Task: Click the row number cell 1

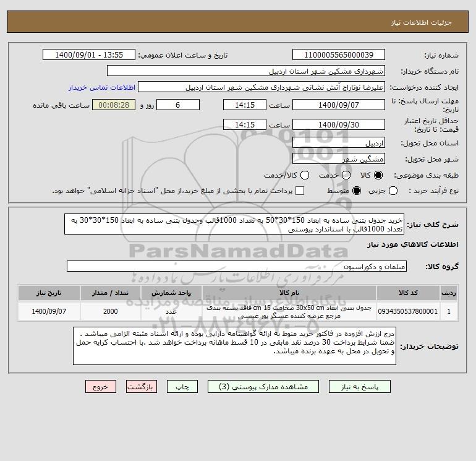Action: [x=449, y=311]
